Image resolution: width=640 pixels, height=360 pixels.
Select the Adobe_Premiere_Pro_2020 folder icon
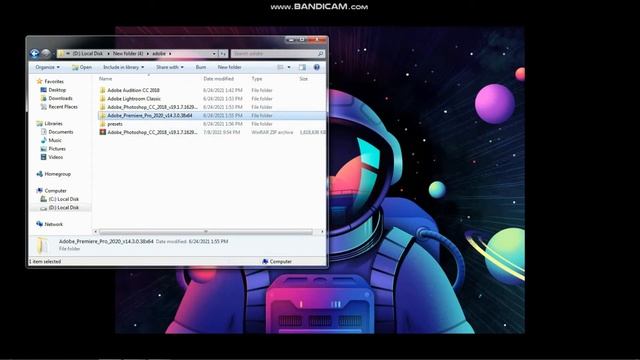click(102, 116)
